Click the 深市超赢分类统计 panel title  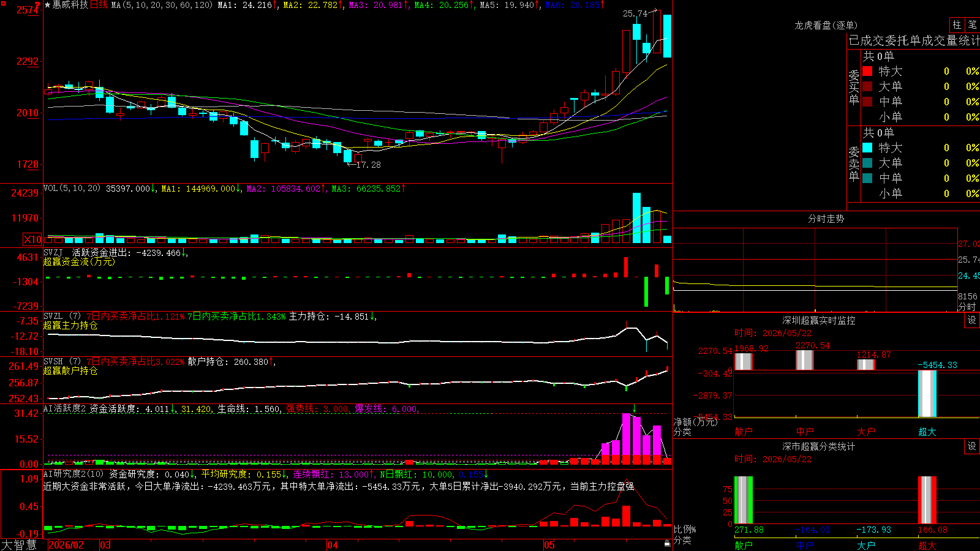pyautogui.click(x=819, y=446)
